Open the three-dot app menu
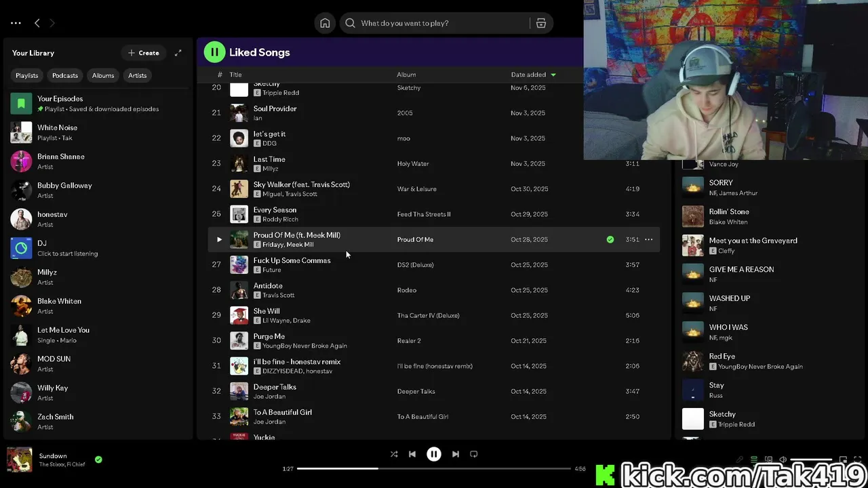 coord(16,23)
